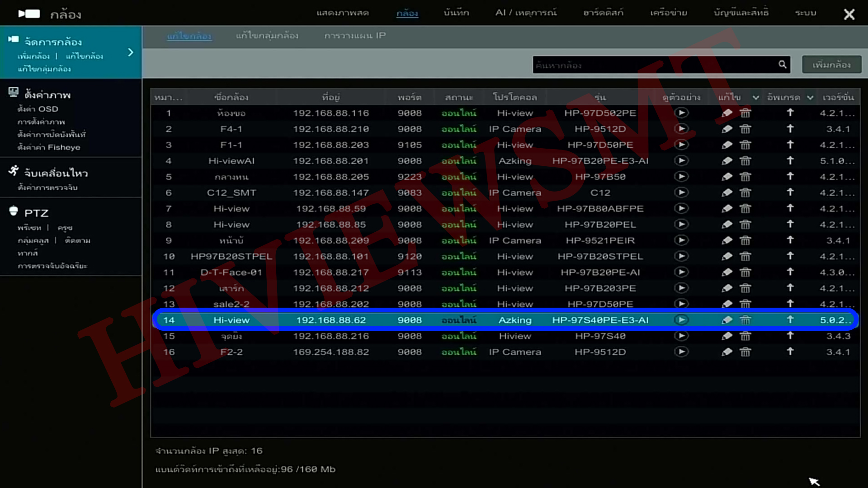Click edit pencil icon for camera F4-1
868x488 pixels.
tap(726, 129)
